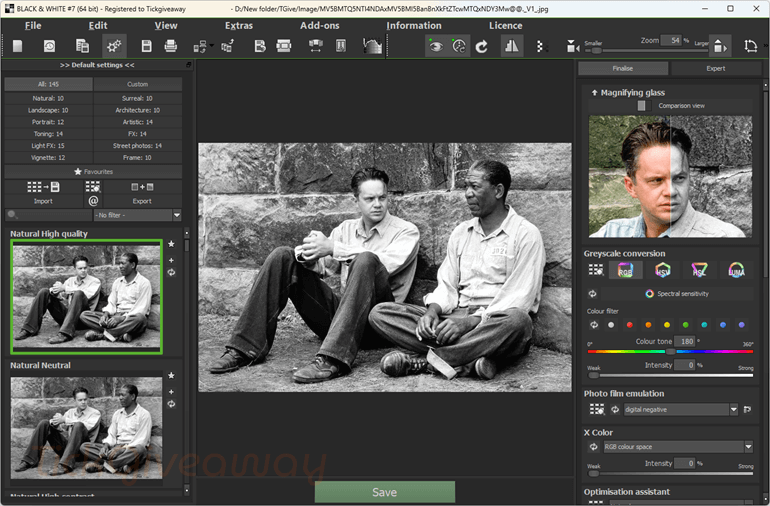Select the LUMA greyscale conversion mode
The image size is (770, 506).
point(736,270)
